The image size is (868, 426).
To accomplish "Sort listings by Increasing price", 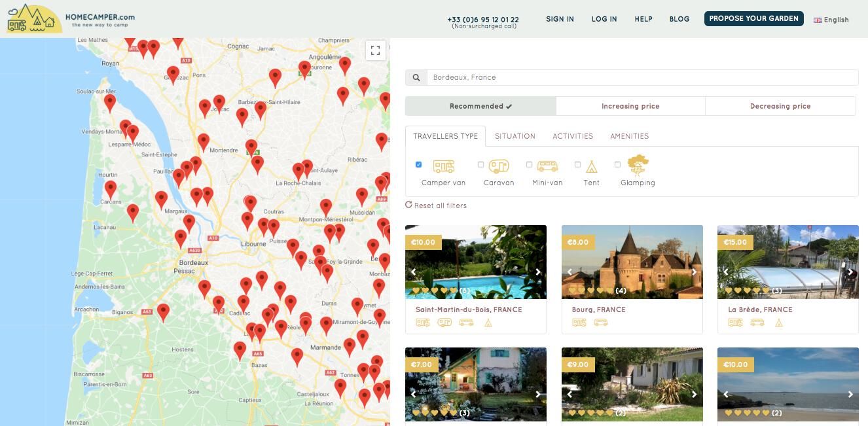I will [630, 106].
